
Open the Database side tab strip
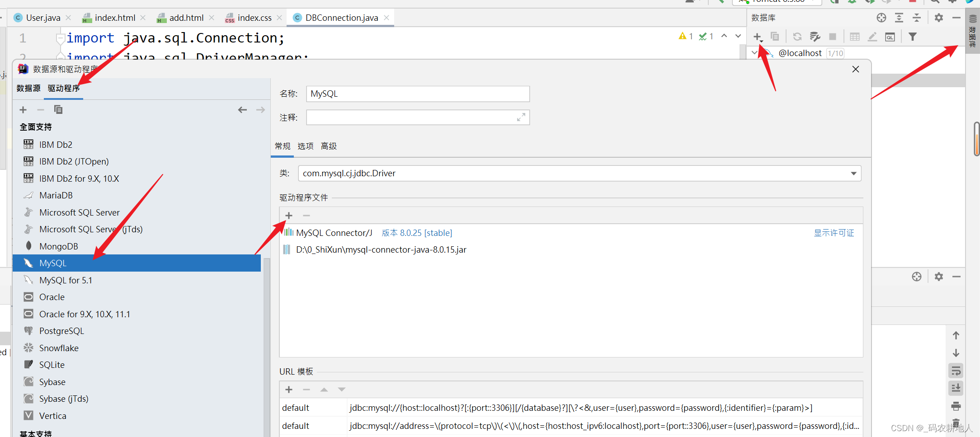973,31
